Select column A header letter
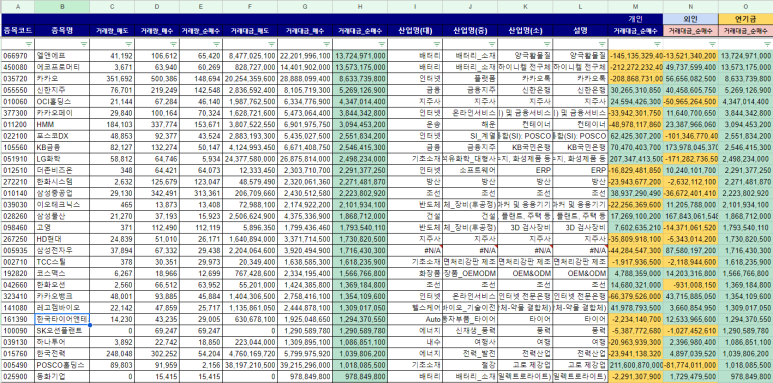Screen dimensions: 773x383 coord(18,6)
